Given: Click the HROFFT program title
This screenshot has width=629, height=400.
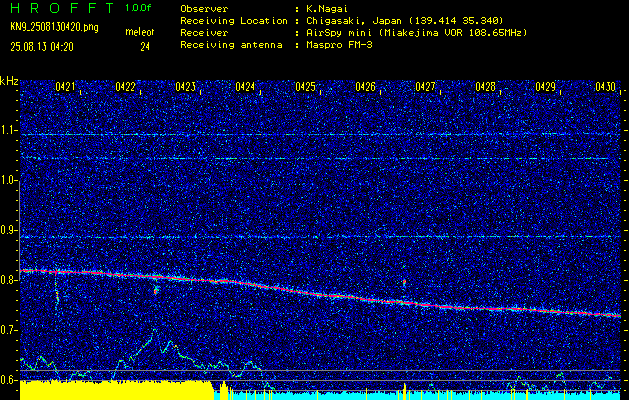Looking at the screenshot, I should (63, 8).
